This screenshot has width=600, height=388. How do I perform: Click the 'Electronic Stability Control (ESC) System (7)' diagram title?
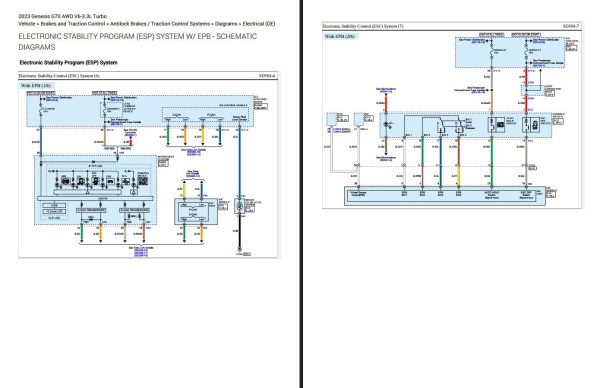[x=363, y=26]
